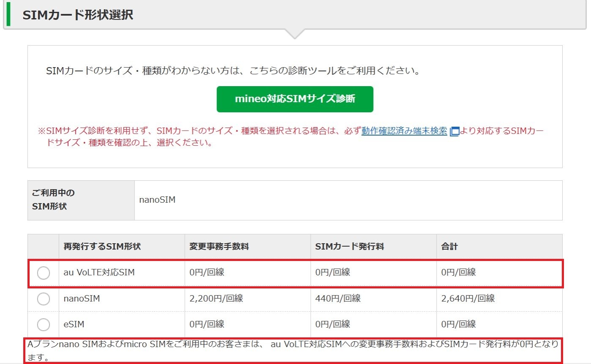Click the nanoSIM label in the reissue table
The height and width of the screenshot is (364, 591).
pyautogui.click(x=82, y=299)
